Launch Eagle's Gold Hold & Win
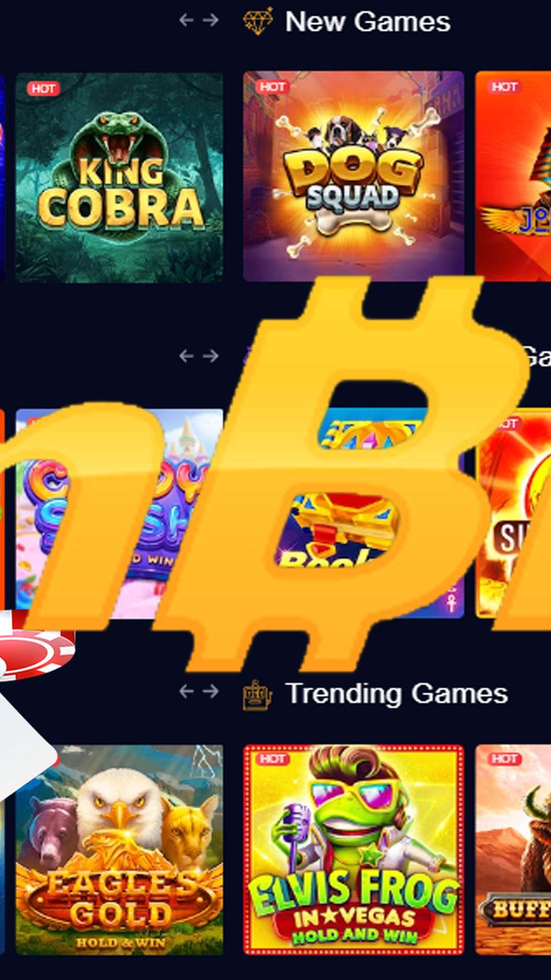 (x=119, y=850)
